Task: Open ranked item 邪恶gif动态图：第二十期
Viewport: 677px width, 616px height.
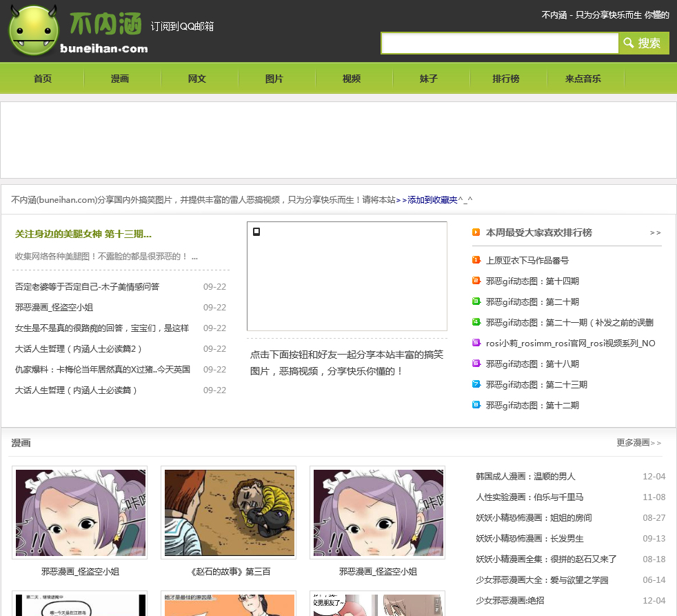Action: coord(532,302)
